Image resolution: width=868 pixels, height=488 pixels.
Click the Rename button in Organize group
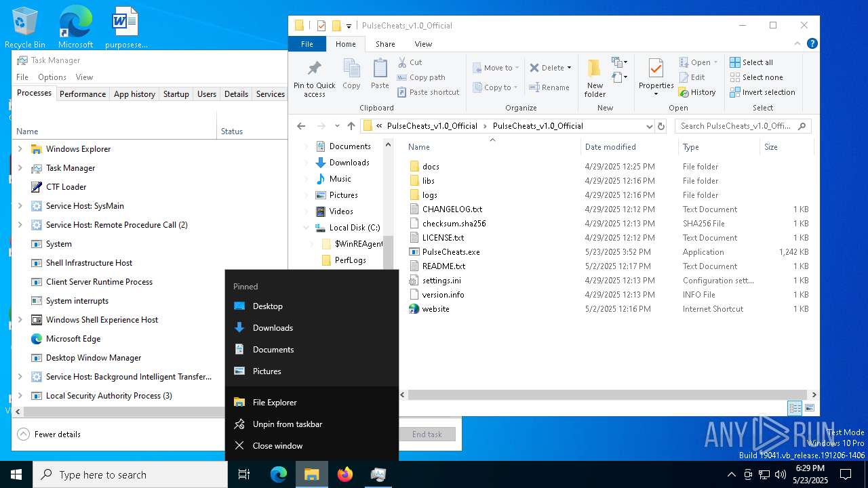(x=549, y=87)
